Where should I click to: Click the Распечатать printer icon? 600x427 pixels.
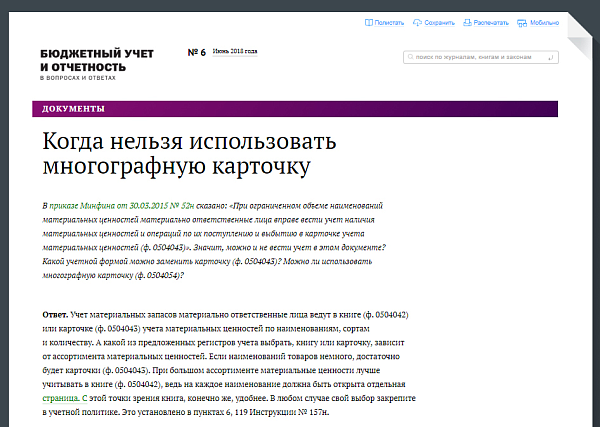coord(467,23)
